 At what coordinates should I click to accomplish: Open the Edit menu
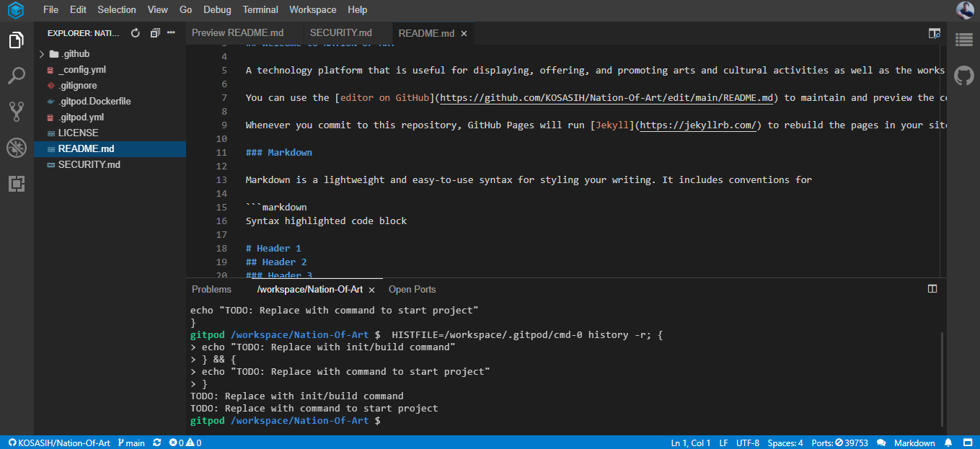tap(78, 10)
